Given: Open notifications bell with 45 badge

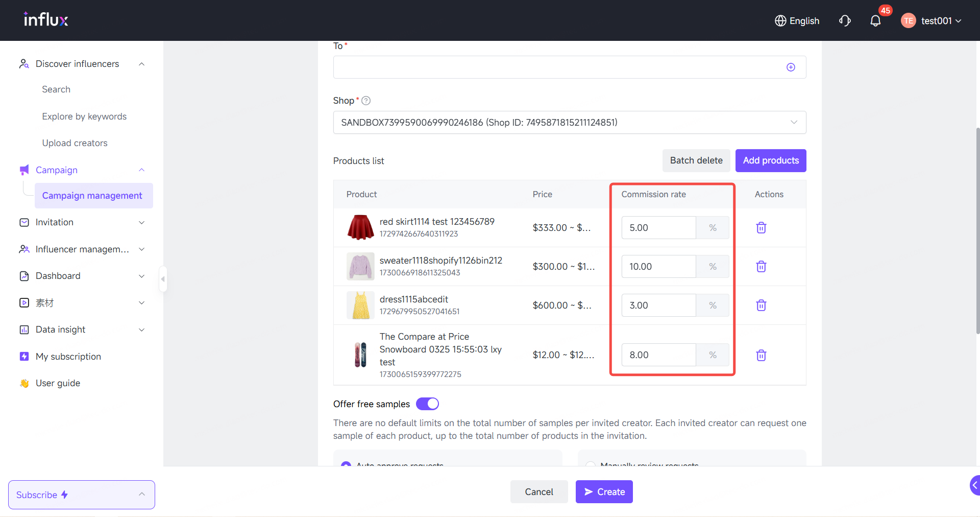Looking at the screenshot, I should (875, 21).
